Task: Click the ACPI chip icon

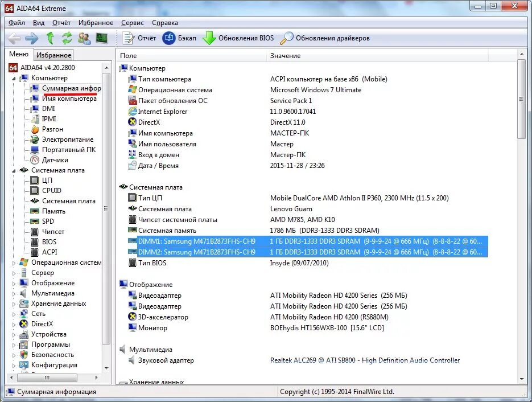Action: (35, 252)
